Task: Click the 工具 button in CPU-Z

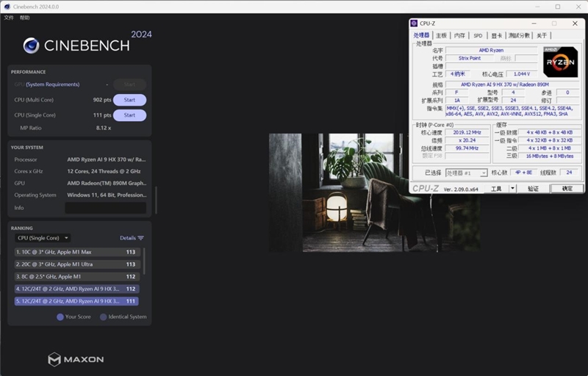Action: click(496, 189)
